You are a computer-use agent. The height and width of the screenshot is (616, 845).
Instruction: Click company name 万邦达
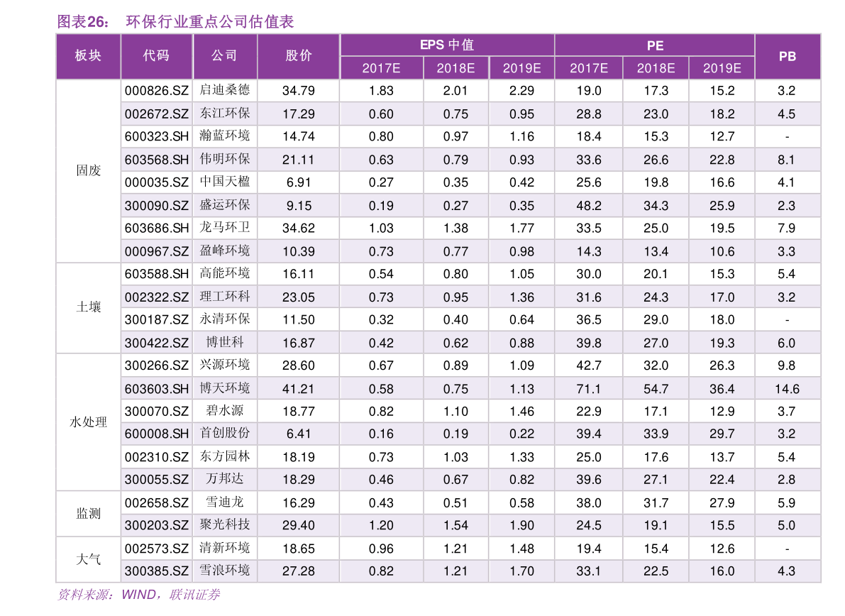pyautogui.click(x=225, y=478)
